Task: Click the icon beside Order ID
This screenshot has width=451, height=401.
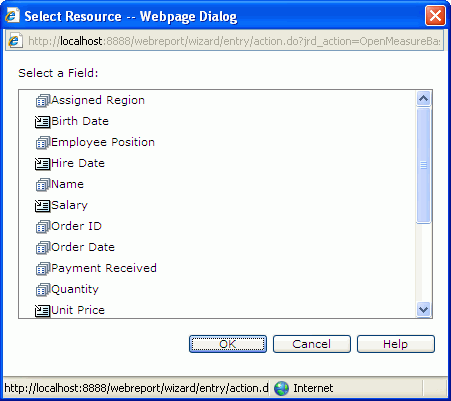Action: (43, 226)
